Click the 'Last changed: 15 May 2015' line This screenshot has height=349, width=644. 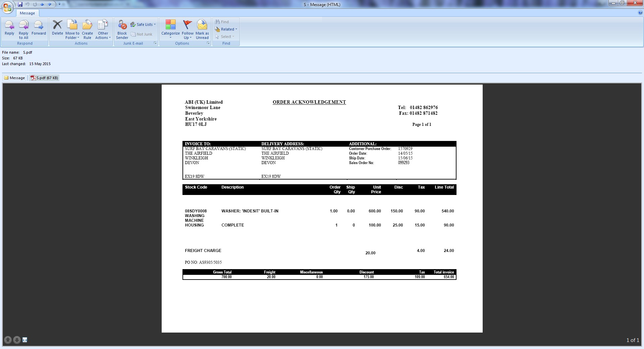tap(26, 64)
